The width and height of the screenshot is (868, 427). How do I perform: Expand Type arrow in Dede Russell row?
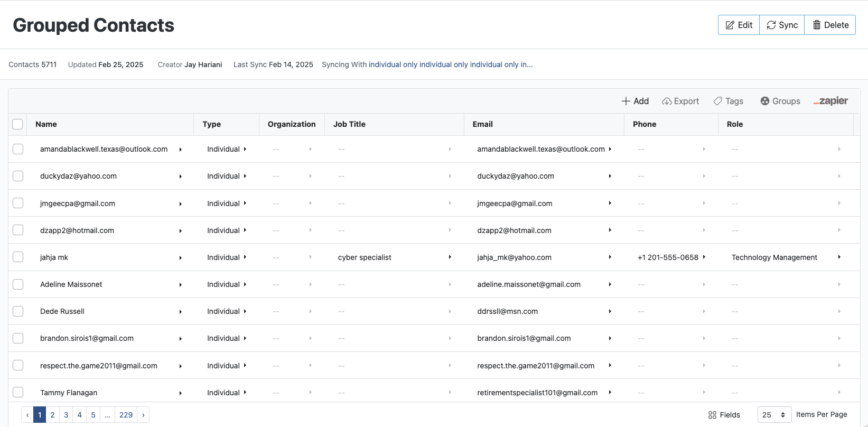tap(245, 311)
